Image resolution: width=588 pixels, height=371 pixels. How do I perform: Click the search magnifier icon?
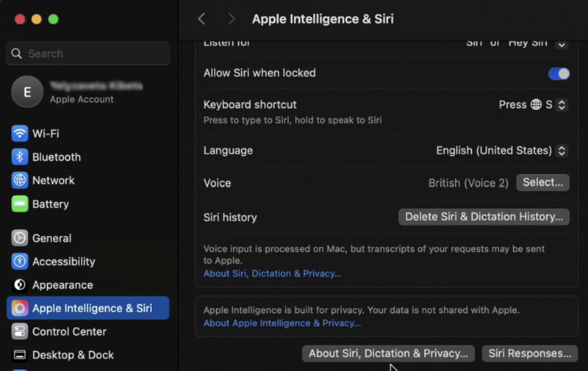[x=16, y=54]
